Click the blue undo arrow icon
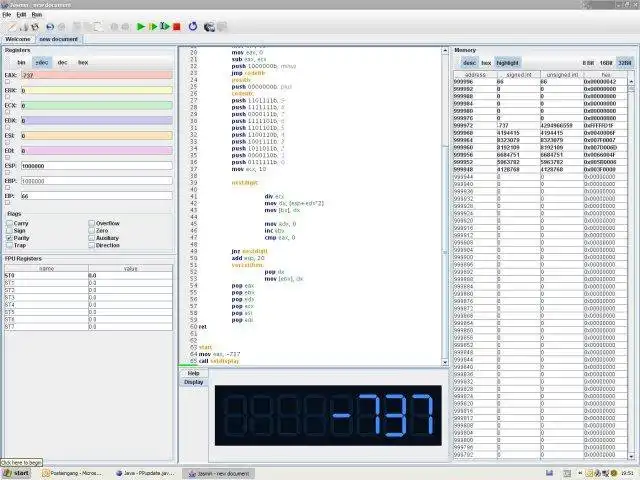The image size is (640, 480). click(x=50, y=27)
